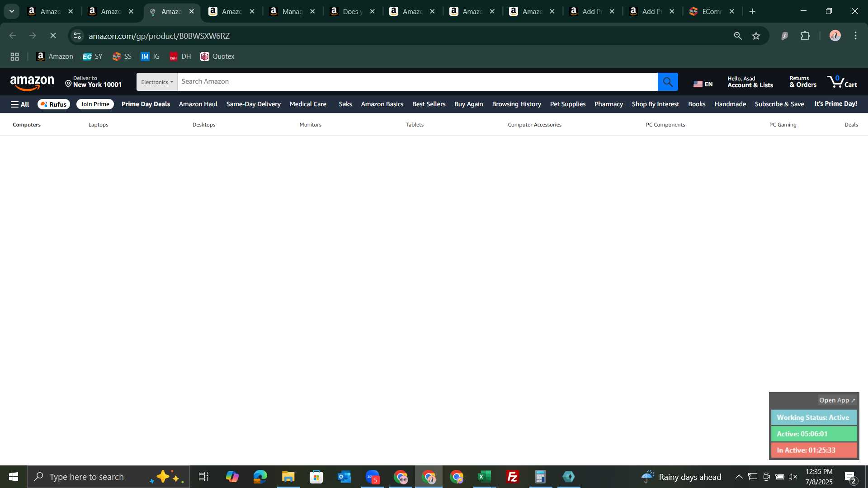
Task: Open Excel from taskbar
Action: (x=485, y=477)
